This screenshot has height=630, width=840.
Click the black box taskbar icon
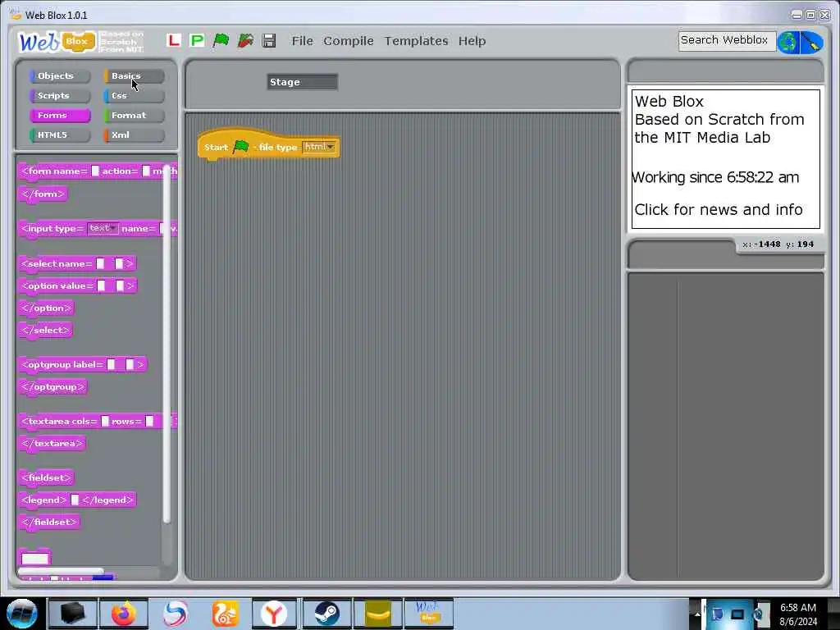click(x=73, y=614)
